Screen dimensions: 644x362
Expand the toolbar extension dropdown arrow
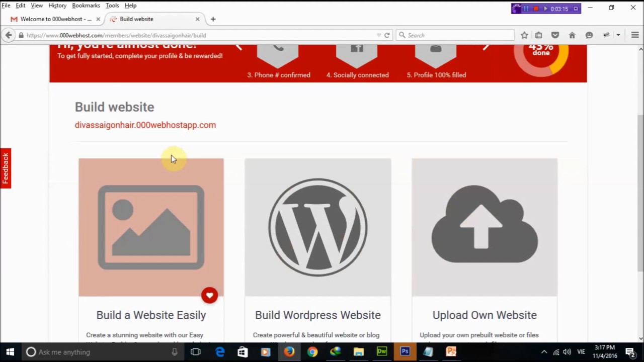pyautogui.click(x=618, y=35)
